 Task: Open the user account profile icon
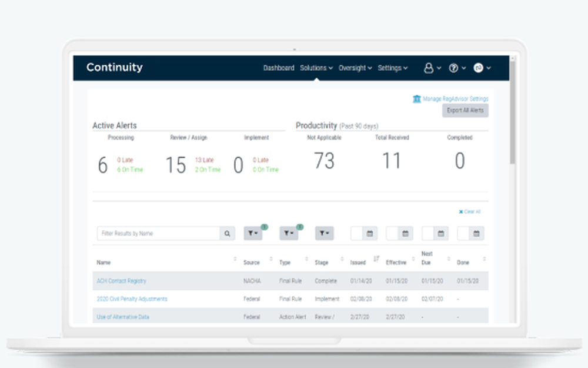click(x=429, y=68)
